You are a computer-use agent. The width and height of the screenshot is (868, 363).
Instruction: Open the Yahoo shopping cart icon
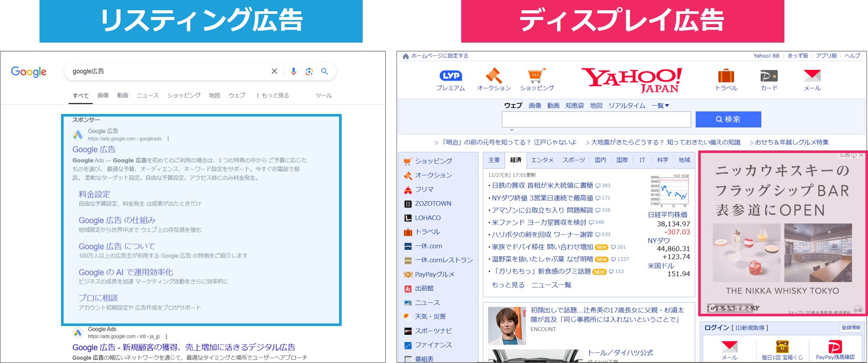[x=536, y=76]
